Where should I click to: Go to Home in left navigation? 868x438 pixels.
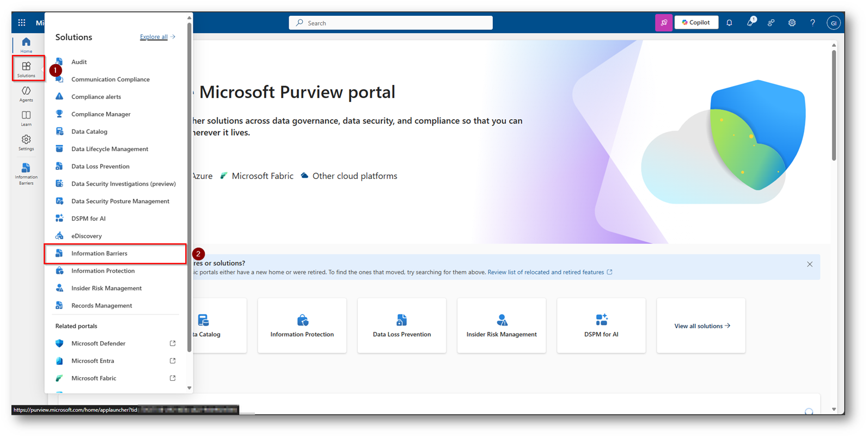[x=26, y=45]
